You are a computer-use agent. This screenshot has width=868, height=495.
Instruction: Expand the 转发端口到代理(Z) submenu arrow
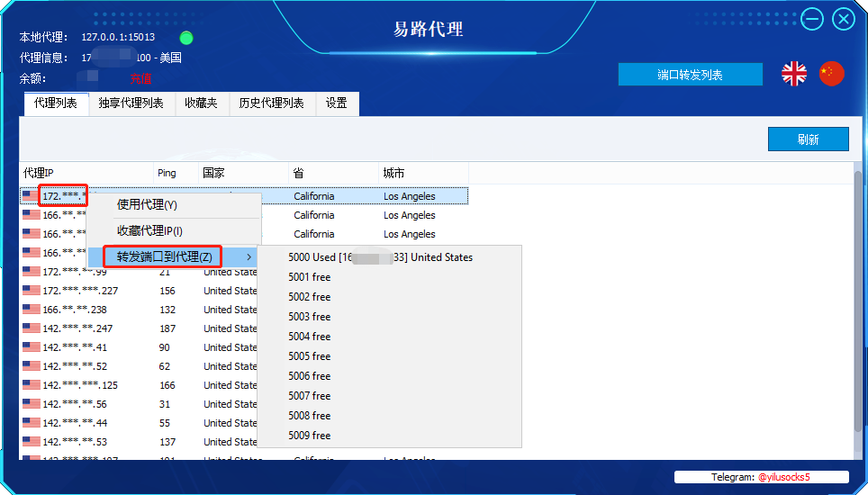click(249, 257)
